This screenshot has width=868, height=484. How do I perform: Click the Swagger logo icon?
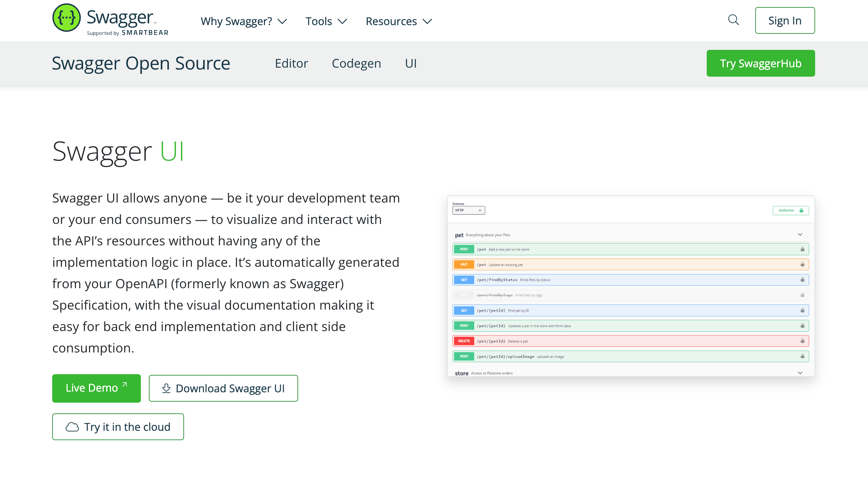point(66,18)
